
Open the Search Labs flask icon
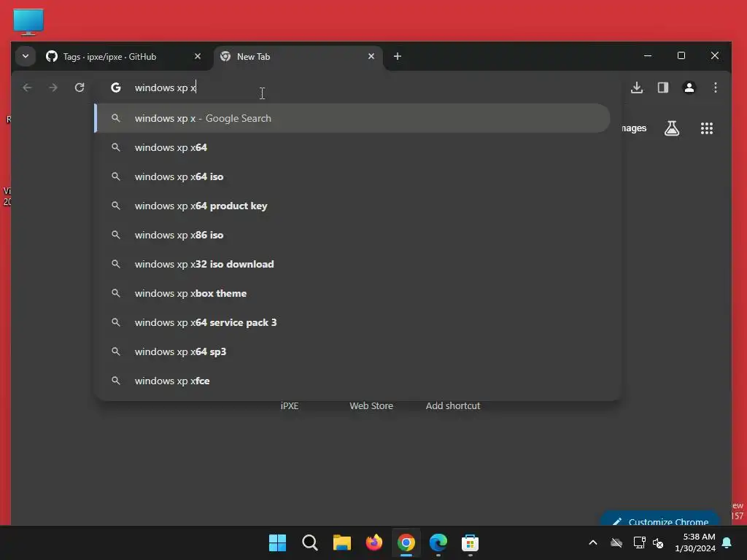coord(672,128)
